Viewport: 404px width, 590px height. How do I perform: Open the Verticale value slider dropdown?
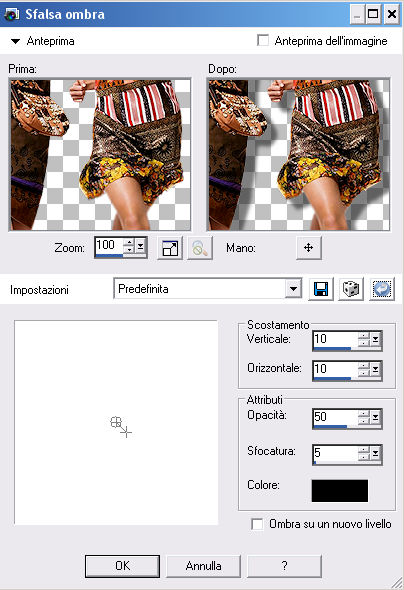(375, 340)
